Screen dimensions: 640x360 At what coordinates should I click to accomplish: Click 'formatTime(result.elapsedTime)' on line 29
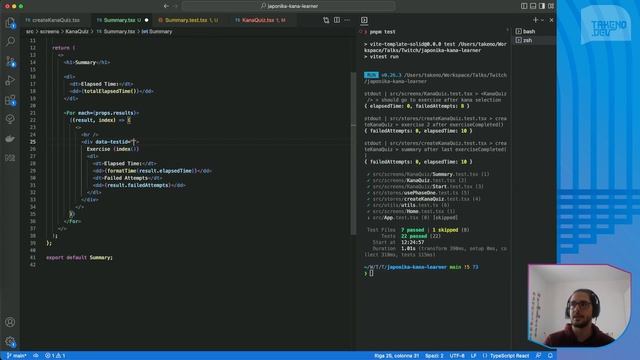152,171
